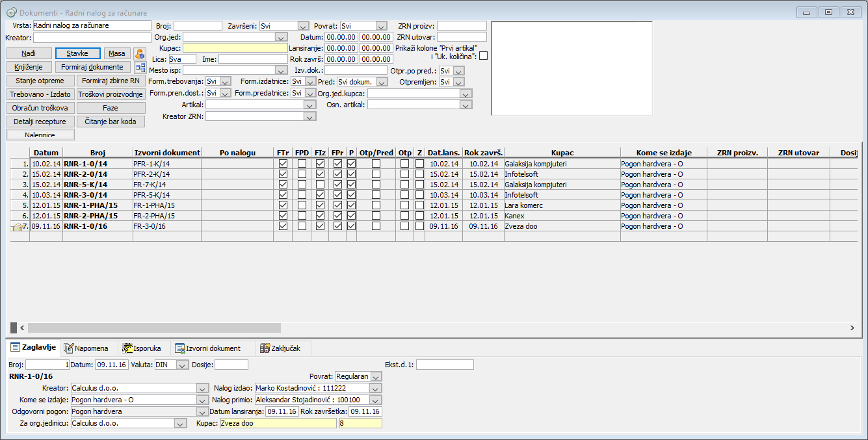Click the yellow Kupac filter field
The width and height of the screenshot is (868, 440).
(x=235, y=48)
